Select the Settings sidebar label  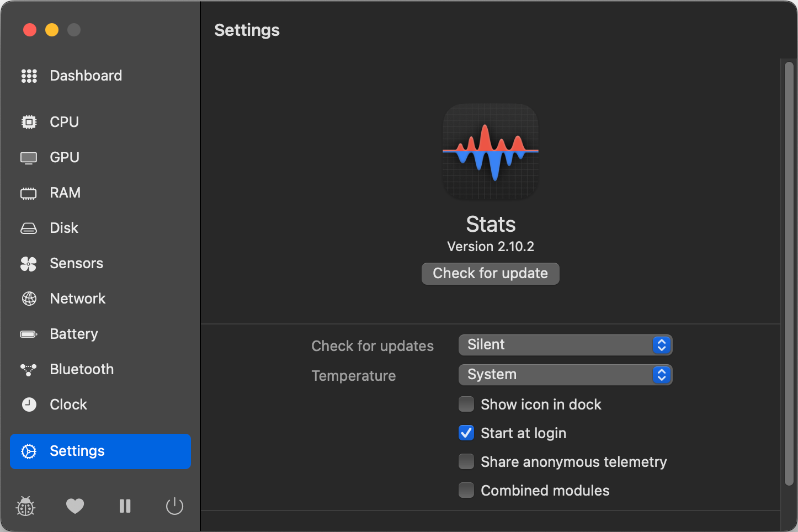tap(77, 451)
